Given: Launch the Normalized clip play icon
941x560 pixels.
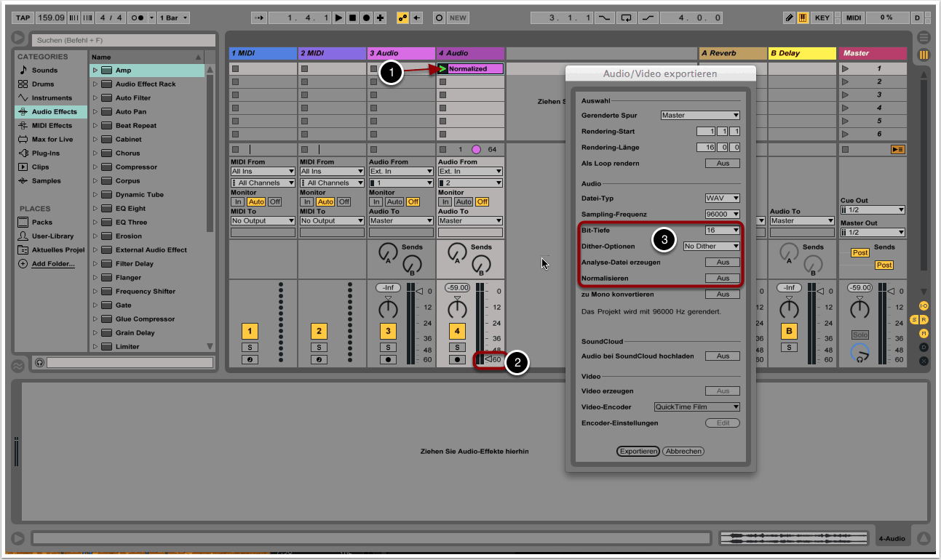Looking at the screenshot, I should (x=442, y=69).
